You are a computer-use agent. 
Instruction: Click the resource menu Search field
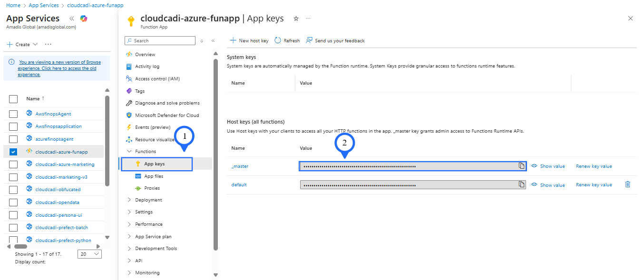click(161, 41)
